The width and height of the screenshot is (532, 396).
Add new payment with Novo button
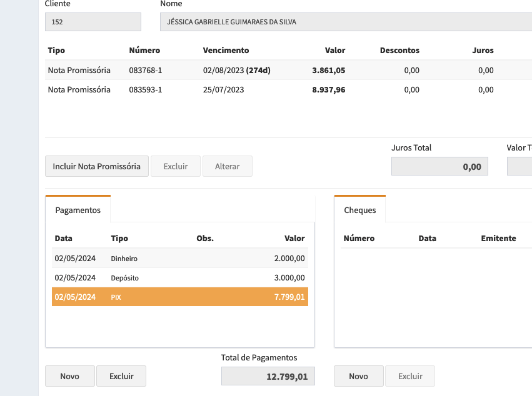pyautogui.click(x=70, y=376)
